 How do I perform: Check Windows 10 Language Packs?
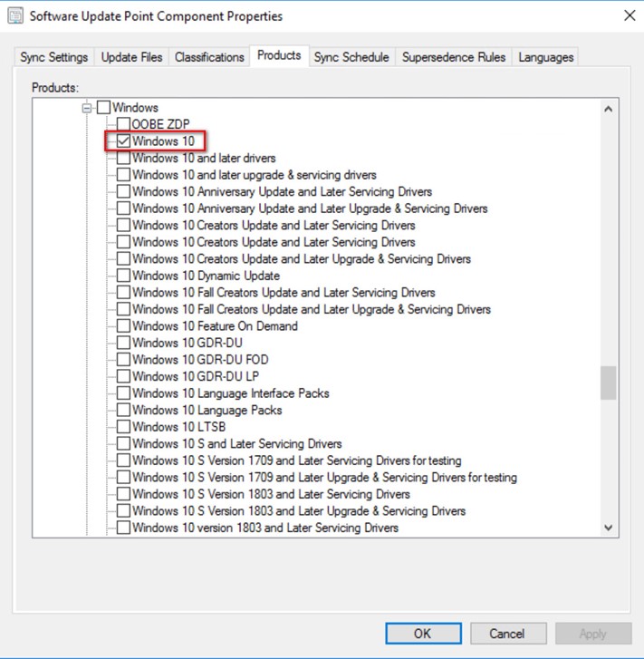click(x=123, y=410)
